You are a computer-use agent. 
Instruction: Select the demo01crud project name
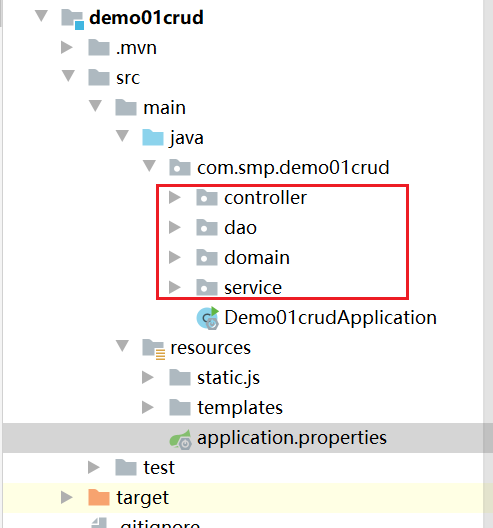pyautogui.click(x=146, y=18)
